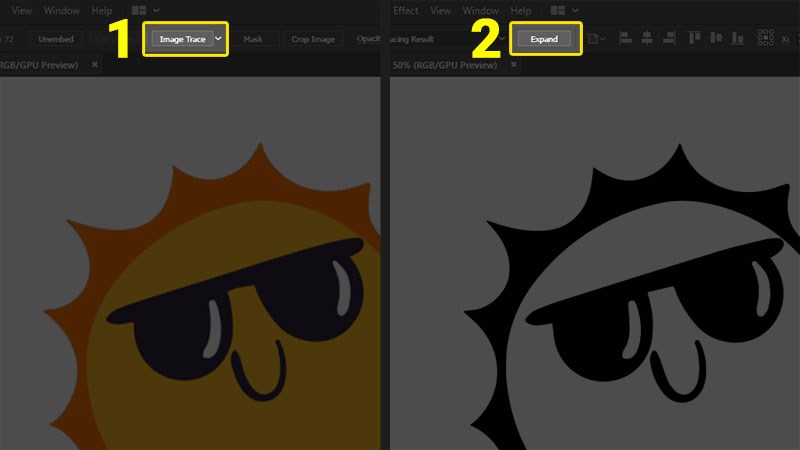This screenshot has width=800, height=450.
Task: Open the View menu in the left window
Action: [21, 10]
